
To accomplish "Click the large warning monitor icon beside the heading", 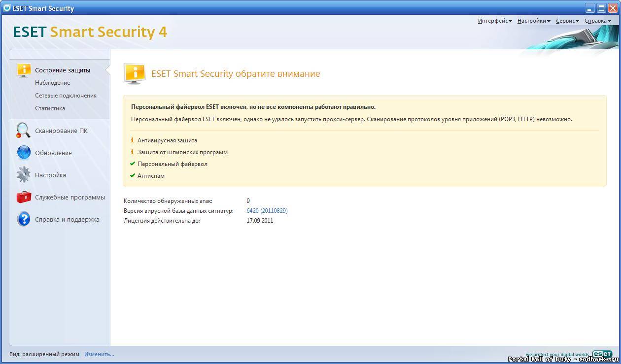I will [x=135, y=74].
